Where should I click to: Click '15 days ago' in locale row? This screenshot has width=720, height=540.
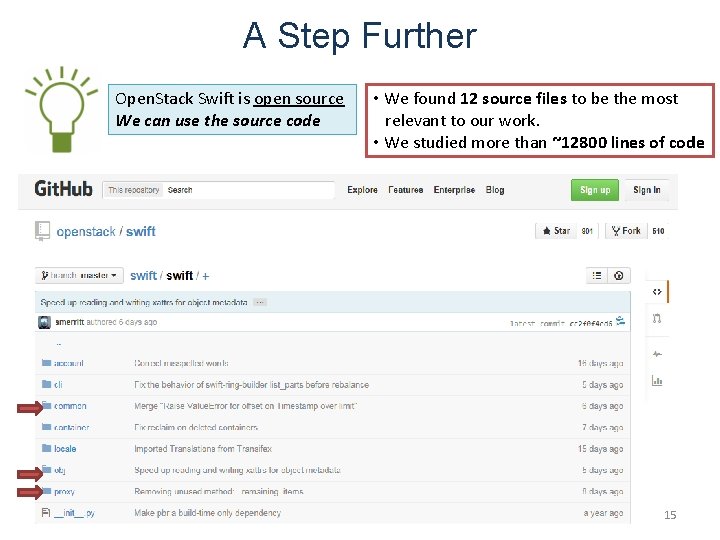[601, 449]
